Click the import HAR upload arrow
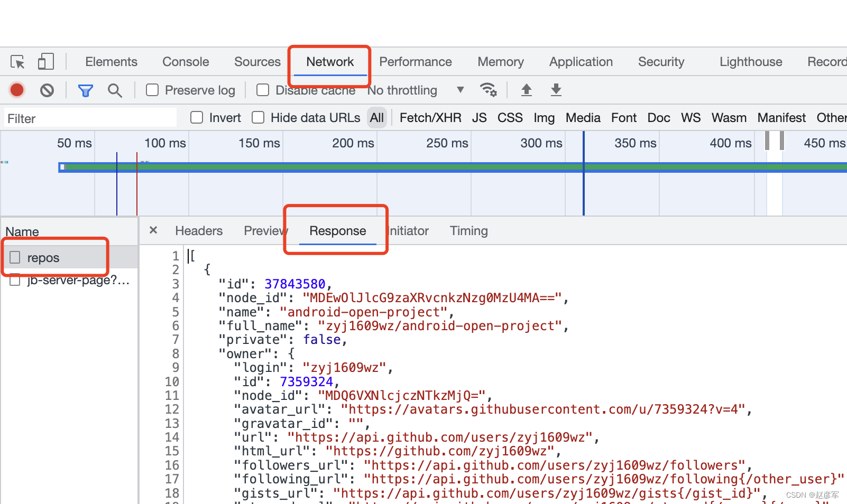Viewport: 847px width, 504px height. (x=526, y=90)
